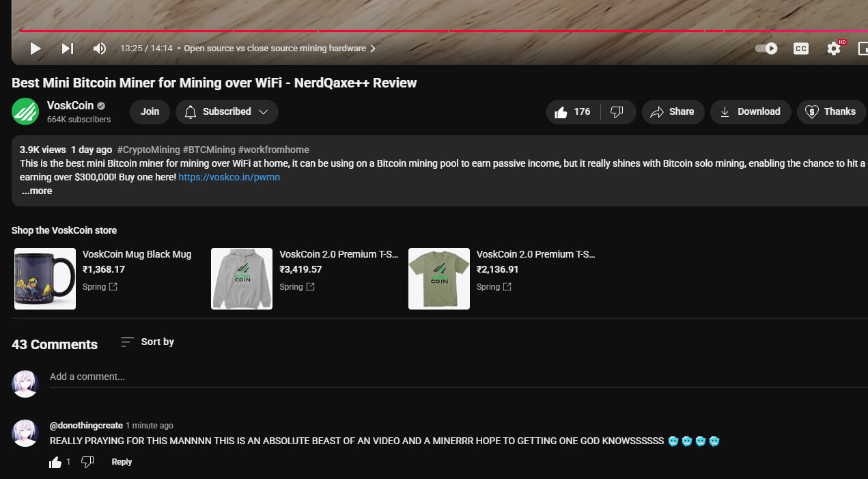Dislike the video
The width and height of the screenshot is (868, 479).
click(617, 112)
